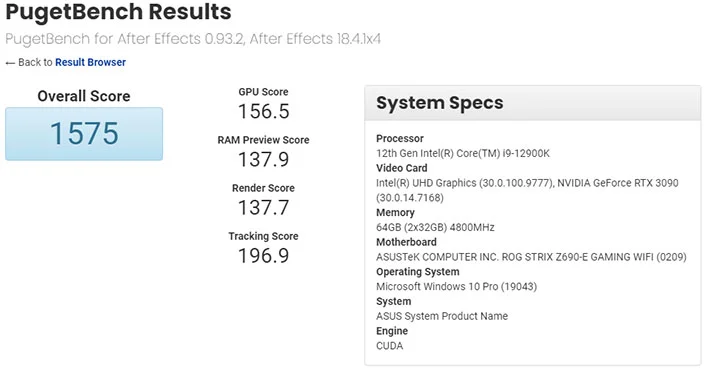Click the CUDA engine entry
The width and height of the screenshot is (708, 373).
[x=390, y=346]
